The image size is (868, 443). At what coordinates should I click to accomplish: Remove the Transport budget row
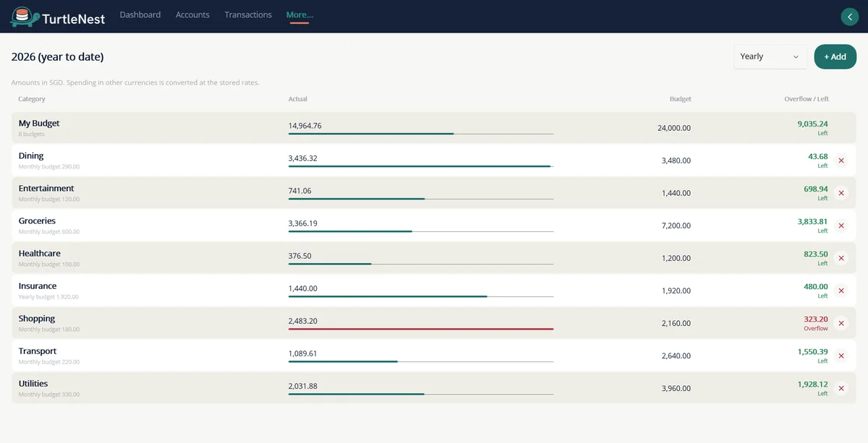[x=841, y=356]
